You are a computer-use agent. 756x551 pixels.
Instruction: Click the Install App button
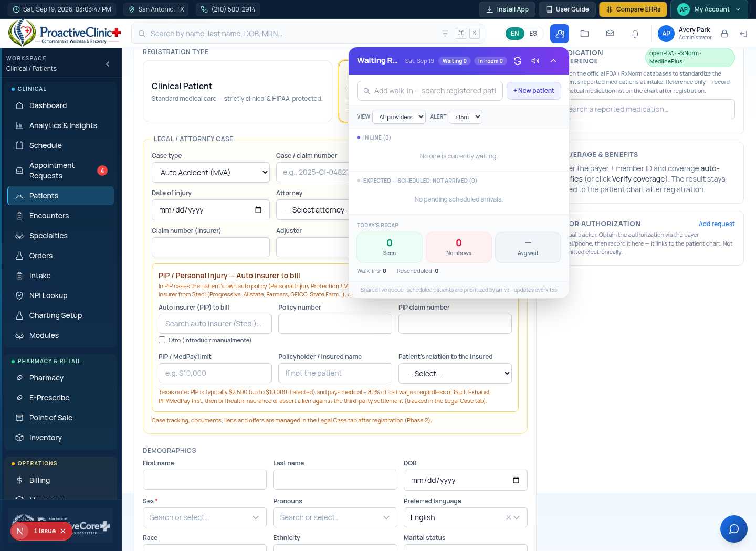coord(507,9)
